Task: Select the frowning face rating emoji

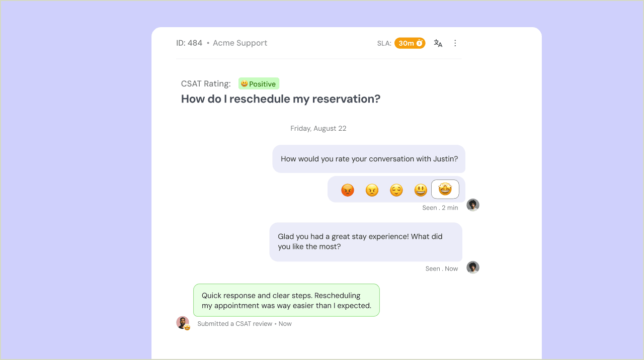Action: (x=372, y=190)
